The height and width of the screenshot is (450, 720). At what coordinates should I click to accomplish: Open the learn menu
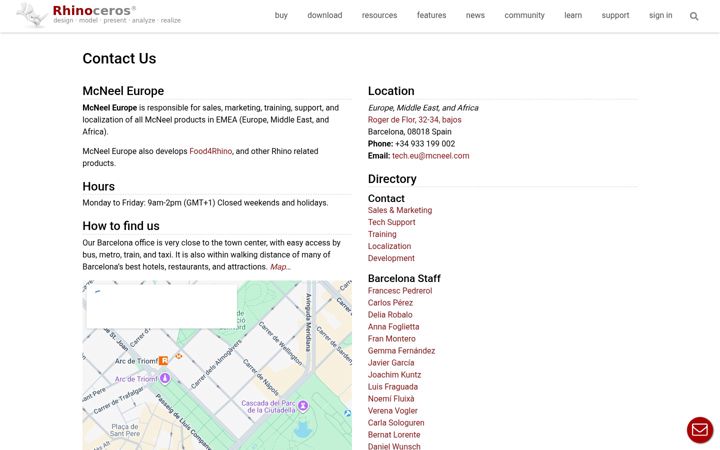click(573, 15)
